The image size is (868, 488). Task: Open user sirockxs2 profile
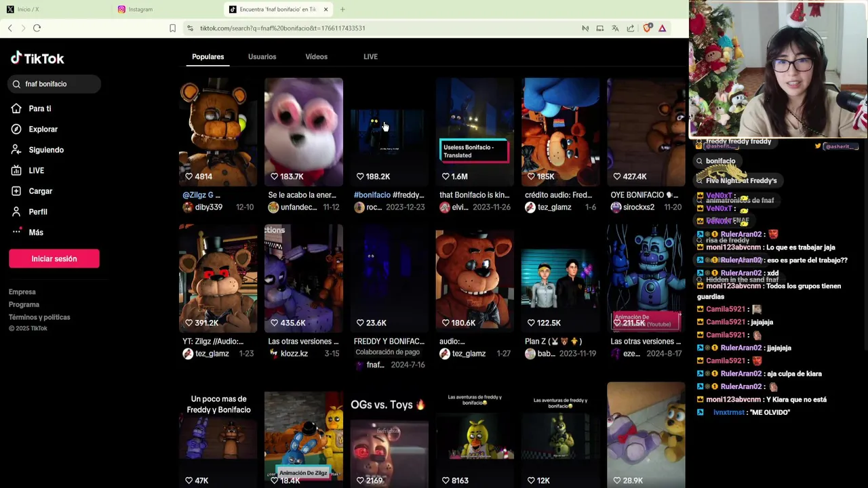[639, 207]
